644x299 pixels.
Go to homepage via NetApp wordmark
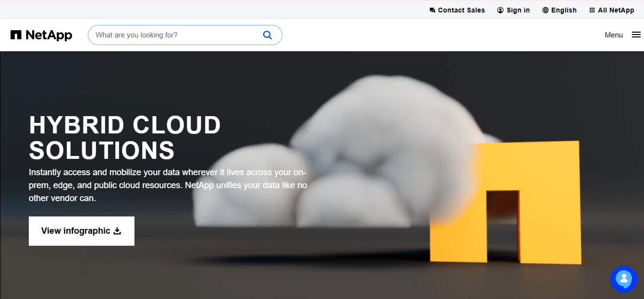[49, 35]
